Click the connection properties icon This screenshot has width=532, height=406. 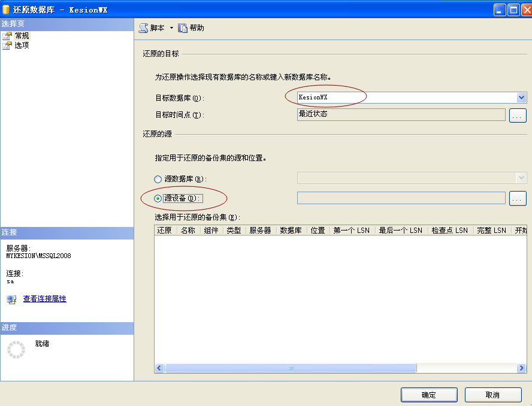point(12,299)
